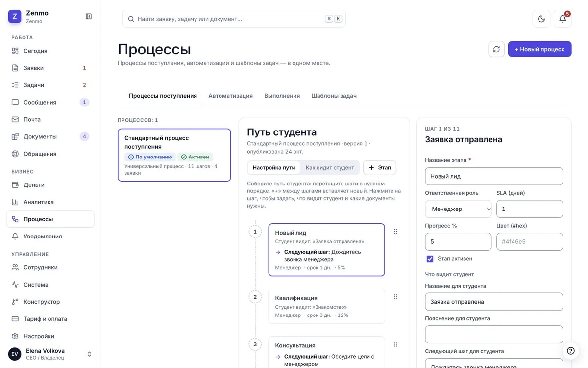The width and height of the screenshot is (588, 368).
Task: Click the Название для студента field
Action: (494, 302)
